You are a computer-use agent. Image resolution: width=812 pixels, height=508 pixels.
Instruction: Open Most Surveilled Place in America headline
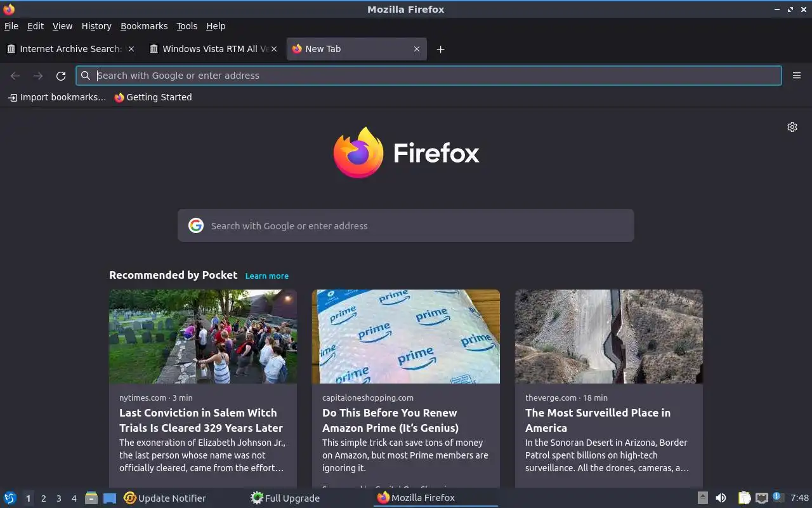598,420
